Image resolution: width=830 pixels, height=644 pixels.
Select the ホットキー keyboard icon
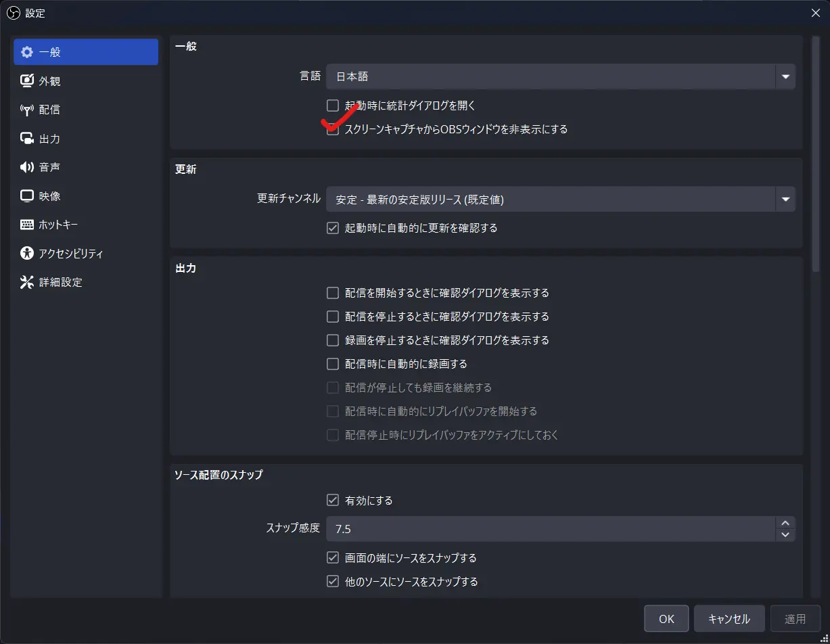[26, 224]
